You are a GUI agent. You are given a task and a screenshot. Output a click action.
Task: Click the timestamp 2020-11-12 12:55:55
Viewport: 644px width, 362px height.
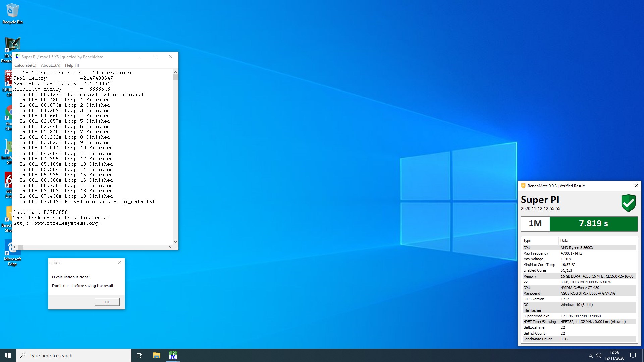point(540,208)
